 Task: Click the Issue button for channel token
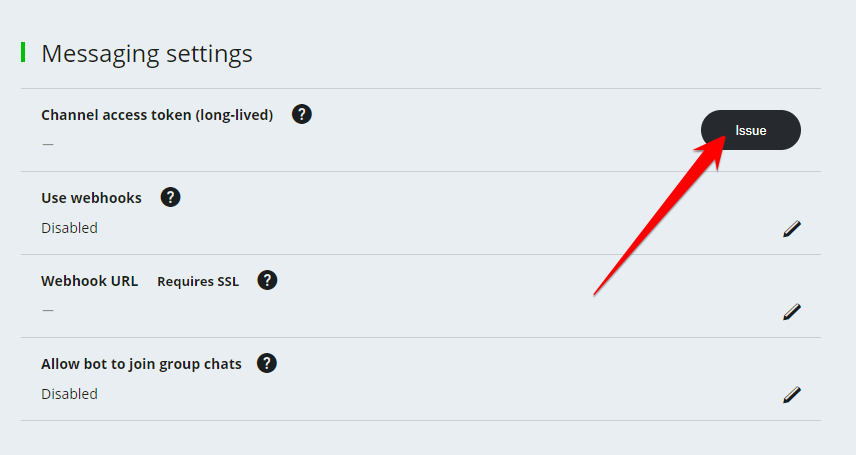(750, 130)
